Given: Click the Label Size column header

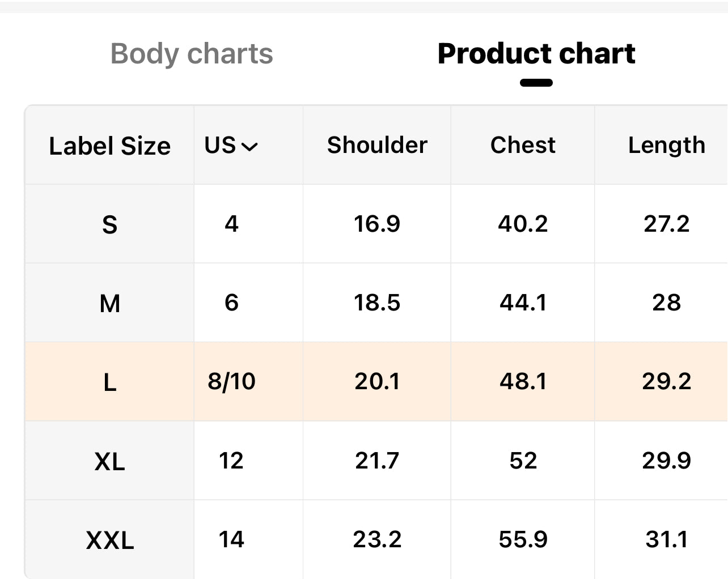Looking at the screenshot, I should (109, 146).
